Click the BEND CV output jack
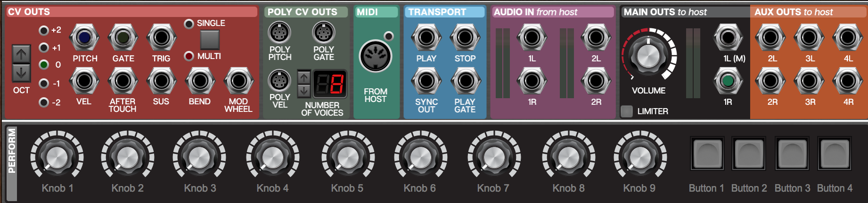 click(x=200, y=81)
